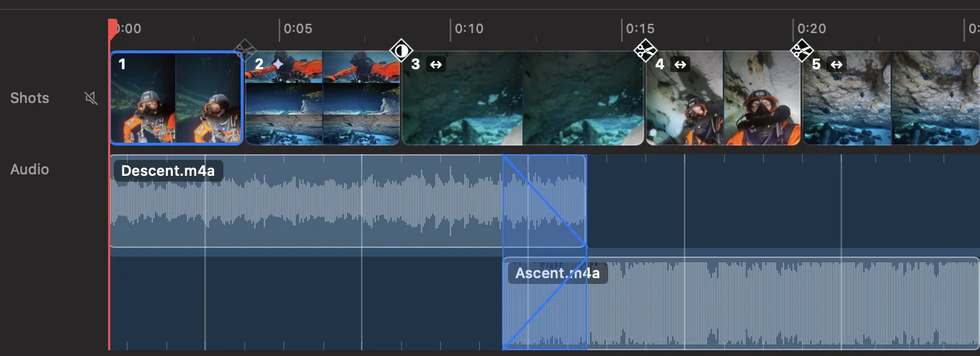Jump to 0:10 on the time ruler

pyautogui.click(x=469, y=29)
